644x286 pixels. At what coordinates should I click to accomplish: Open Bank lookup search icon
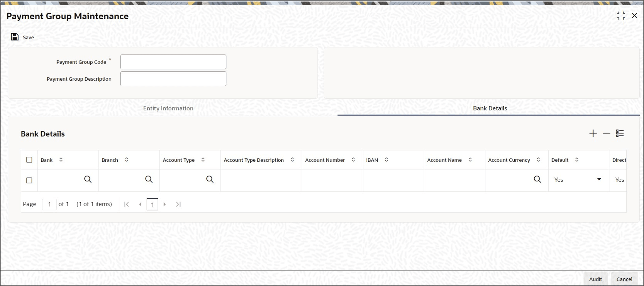(88, 179)
